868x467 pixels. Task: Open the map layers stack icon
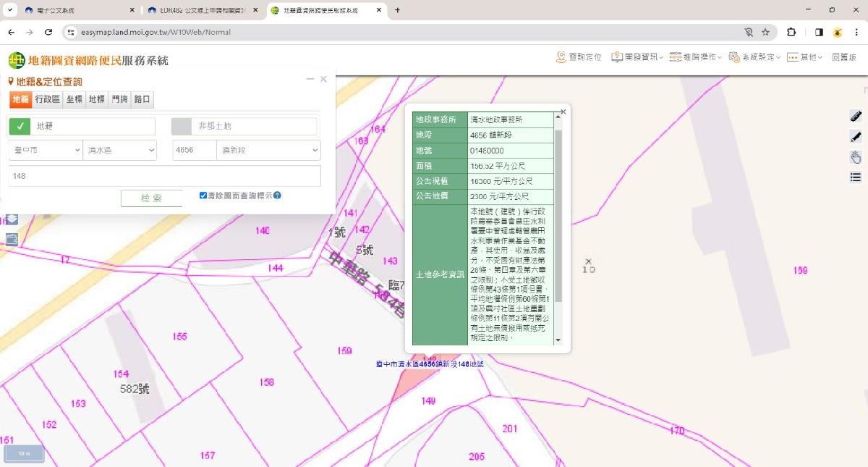12,219
